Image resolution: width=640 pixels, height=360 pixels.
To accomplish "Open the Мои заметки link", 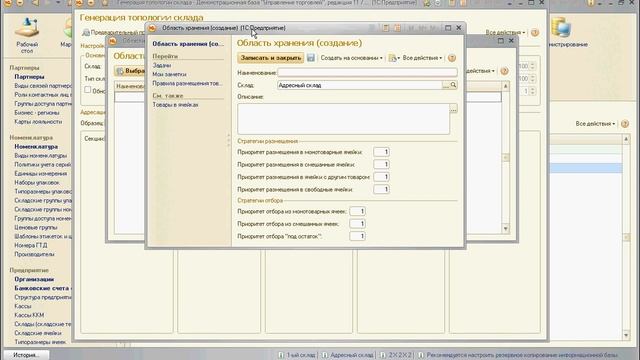I will tap(169, 74).
